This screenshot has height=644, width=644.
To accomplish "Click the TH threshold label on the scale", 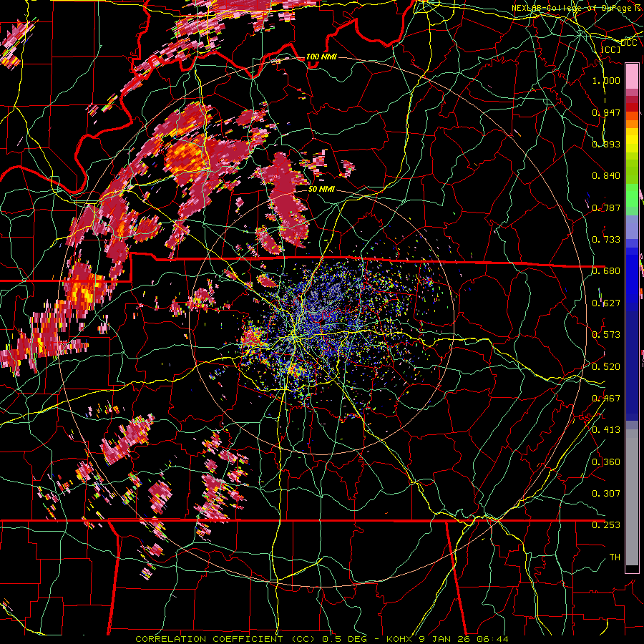I will [615, 557].
